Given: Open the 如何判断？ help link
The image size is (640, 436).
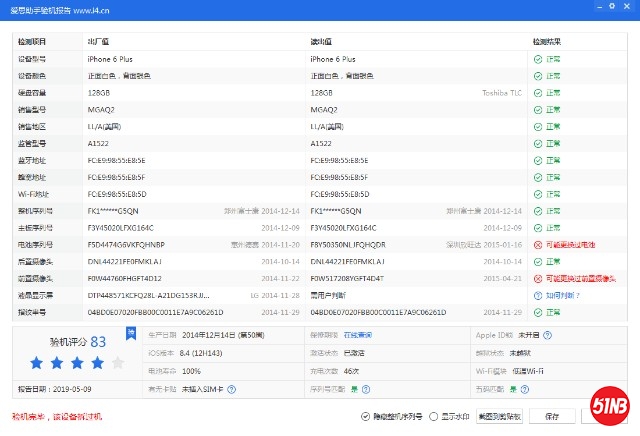Looking at the screenshot, I should (x=562, y=295).
